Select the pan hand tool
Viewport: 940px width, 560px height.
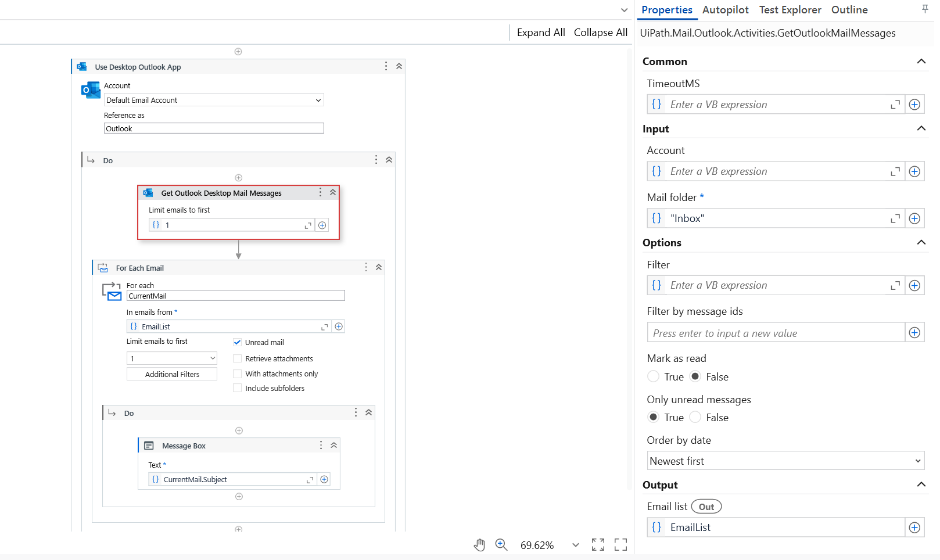pyautogui.click(x=479, y=545)
